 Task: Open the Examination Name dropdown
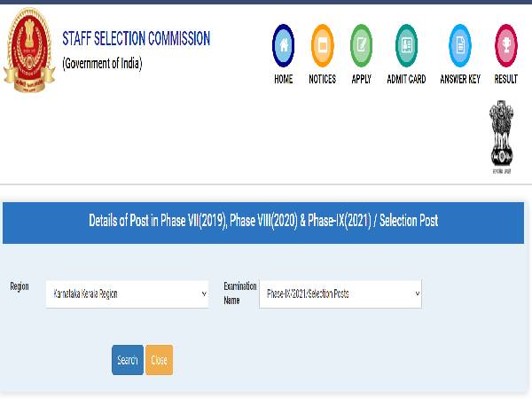(340, 293)
